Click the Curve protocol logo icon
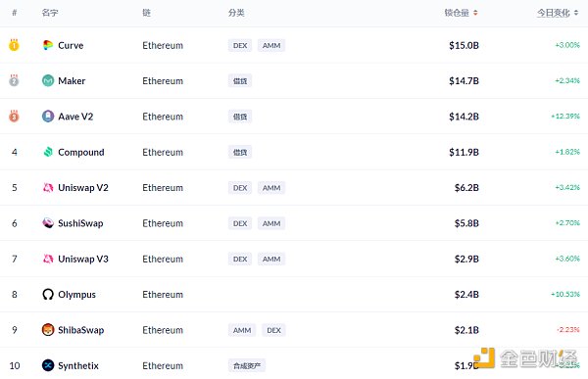 click(x=48, y=45)
